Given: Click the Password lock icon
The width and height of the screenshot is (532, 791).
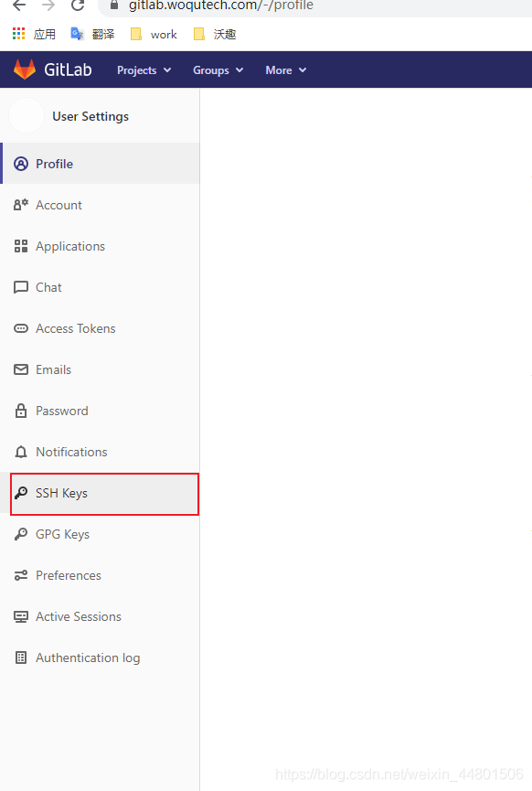Looking at the screenshot, I should pyautogui.click(x=21, y=411).
